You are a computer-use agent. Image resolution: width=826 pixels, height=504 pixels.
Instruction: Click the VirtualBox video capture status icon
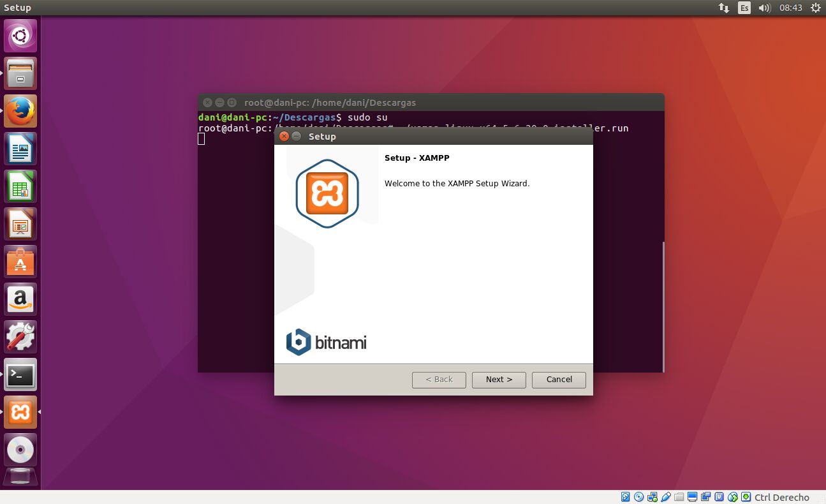pos(706,497)
